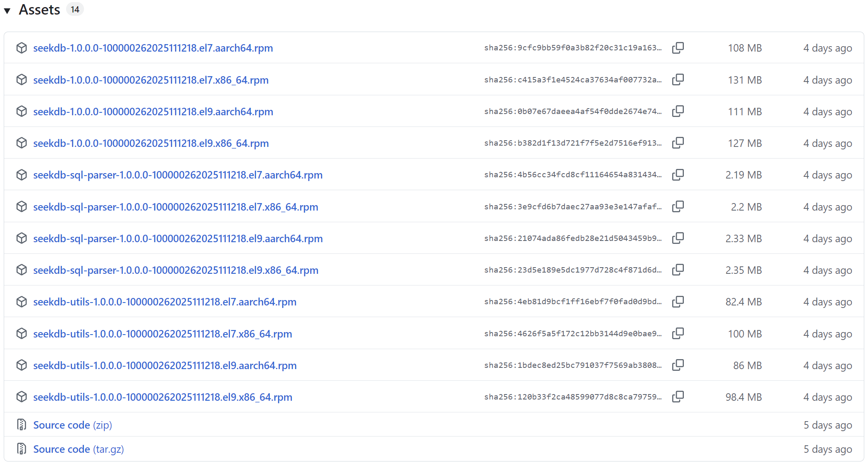Copy SHA256 of seekdb-utils el7.x86_64 rpm
868x464 pixels.
coord(678,333)
